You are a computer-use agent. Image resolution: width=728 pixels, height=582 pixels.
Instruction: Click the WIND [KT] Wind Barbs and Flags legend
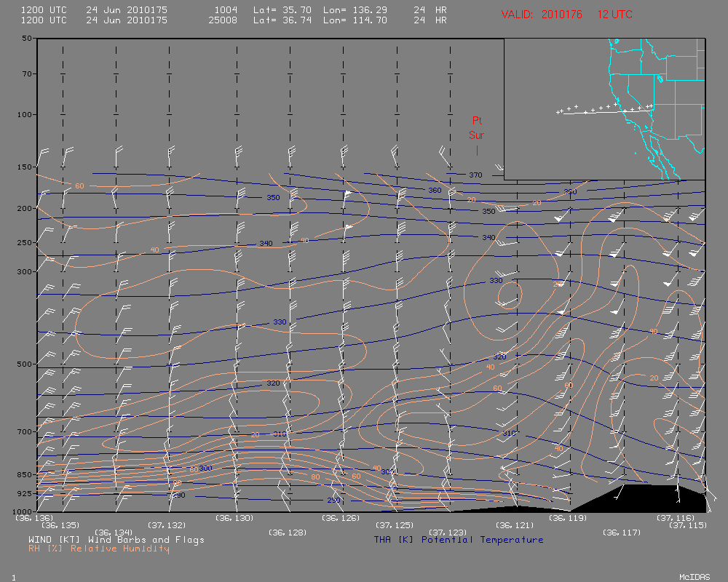tap(116, 540)
